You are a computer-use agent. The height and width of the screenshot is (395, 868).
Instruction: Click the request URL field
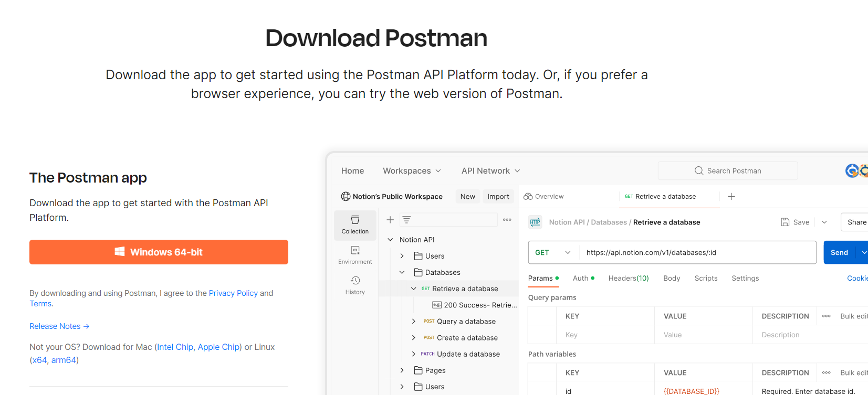[698, 252]
